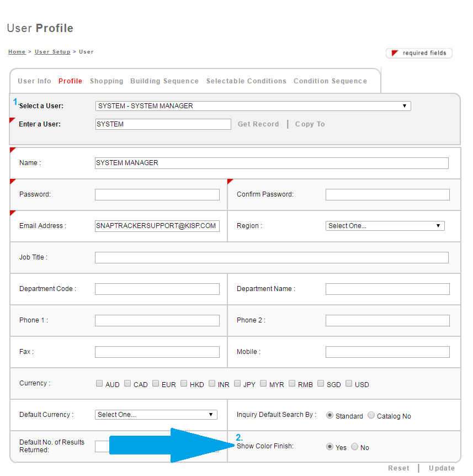The image size is (473, 476).
Task: Set Show Color Finish to No
Action: [354, 447]
